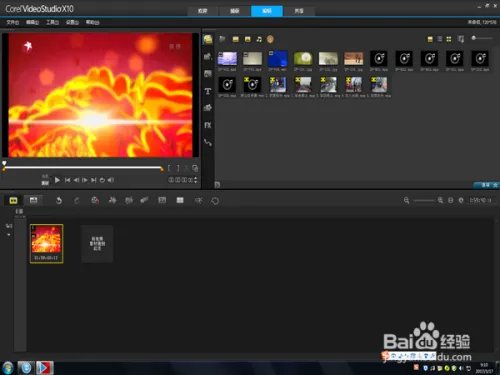This screenshot has width=500, height=375.
Task: Open the Transition library in sidebar
Action: [208, 73]
